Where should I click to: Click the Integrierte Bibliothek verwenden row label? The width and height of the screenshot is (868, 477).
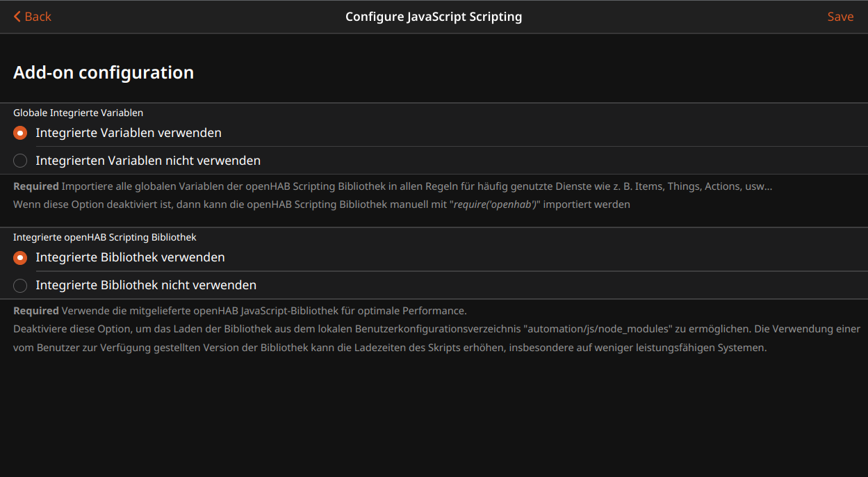130,257
